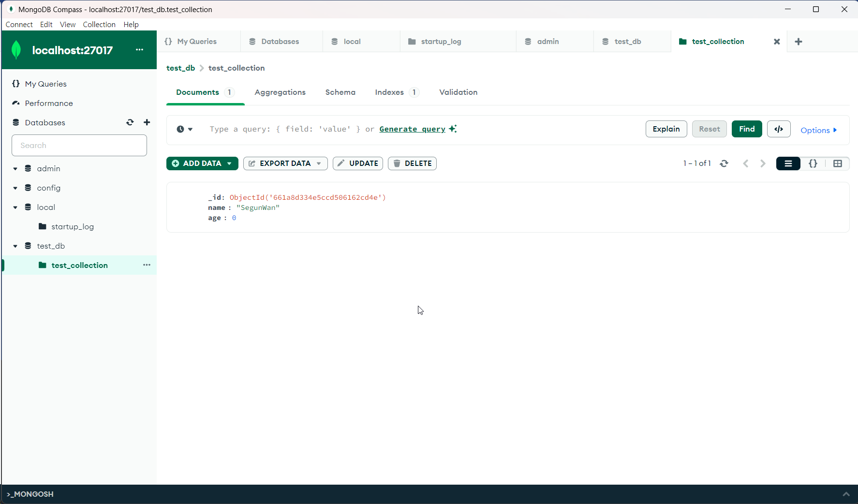Open connection options (three dots) next to localhost:27017
Image resolution: width=858 pixels, height=504 pixels.
pyautogui.click(x=139, y=50)
